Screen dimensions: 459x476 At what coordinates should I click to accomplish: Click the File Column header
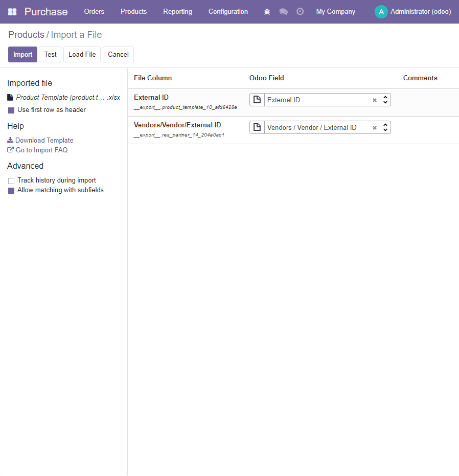153,78
